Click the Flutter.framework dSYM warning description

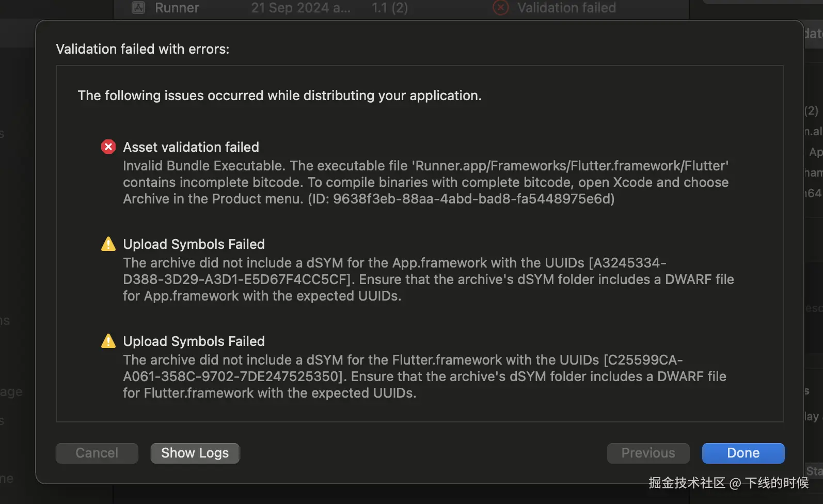[424, 376]
